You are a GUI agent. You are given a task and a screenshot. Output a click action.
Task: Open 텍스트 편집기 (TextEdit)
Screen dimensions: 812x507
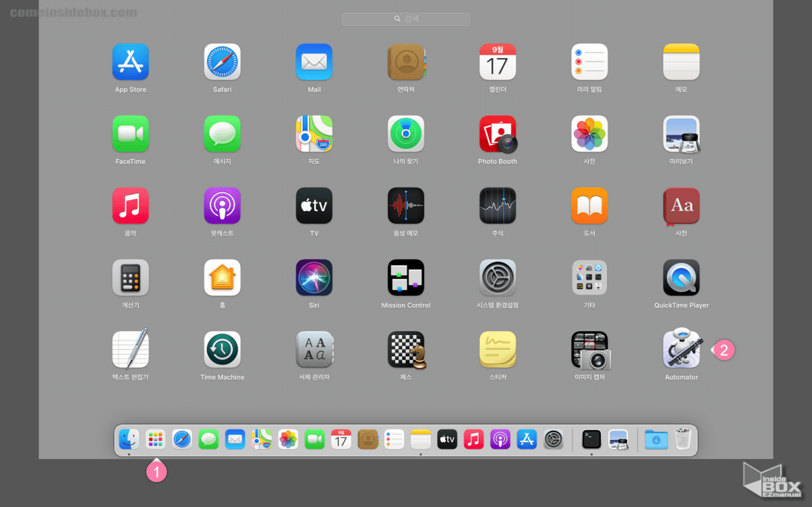pyautogui.click(x=131, y=349)
